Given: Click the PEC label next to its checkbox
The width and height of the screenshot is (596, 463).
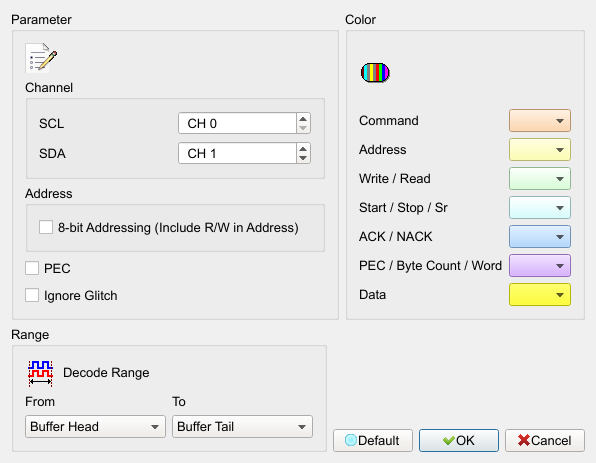Looking at the screenshot, I should point(57,268).
